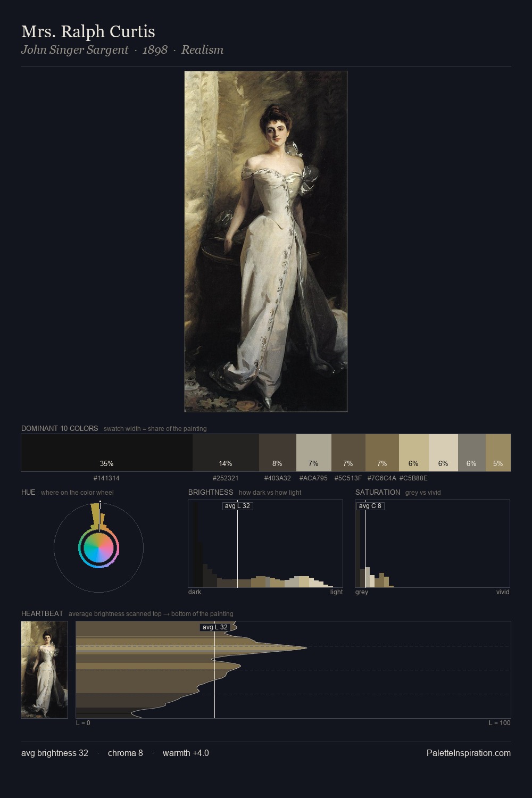
Task: Click the HUE section heading
Action: 28,492
